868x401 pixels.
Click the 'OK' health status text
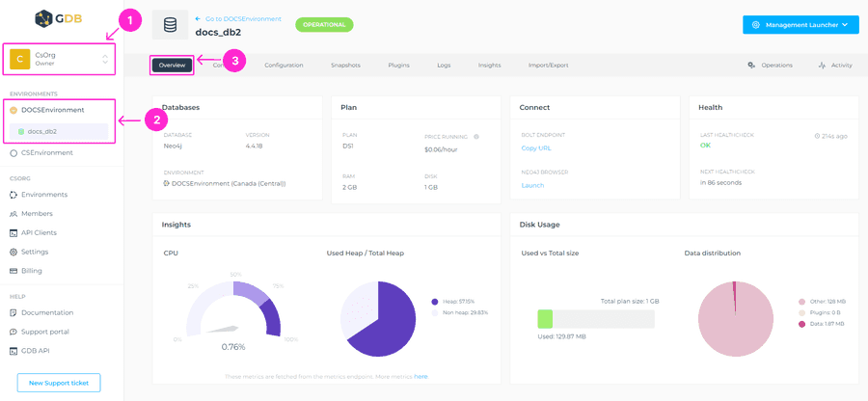tap(705, 146)
